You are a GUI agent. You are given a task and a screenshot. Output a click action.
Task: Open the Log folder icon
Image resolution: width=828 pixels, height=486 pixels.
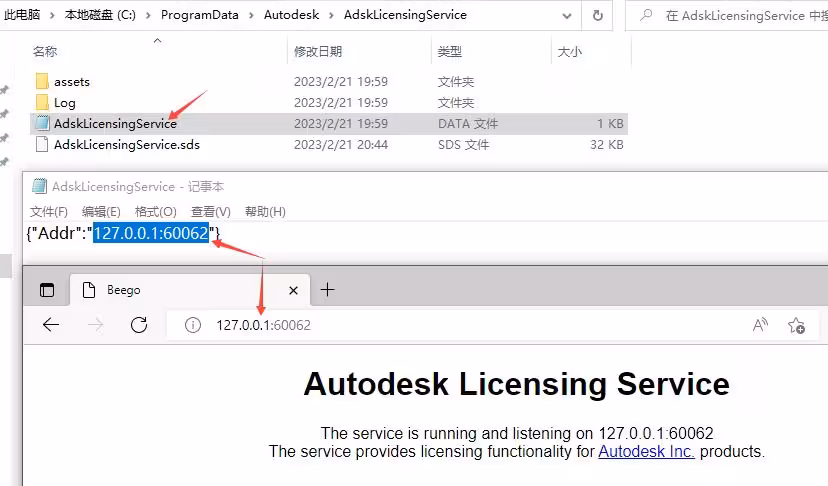pyautogui.click(x=42, y=102)
